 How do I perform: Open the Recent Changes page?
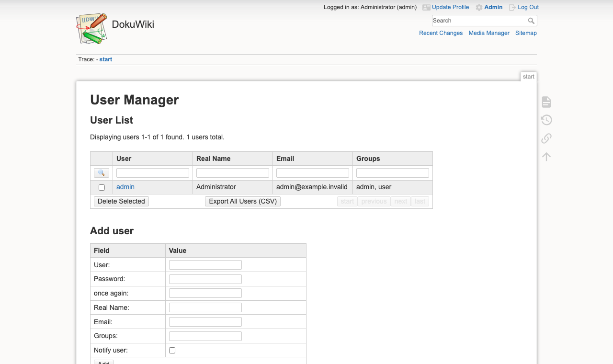tap(441, 33)
